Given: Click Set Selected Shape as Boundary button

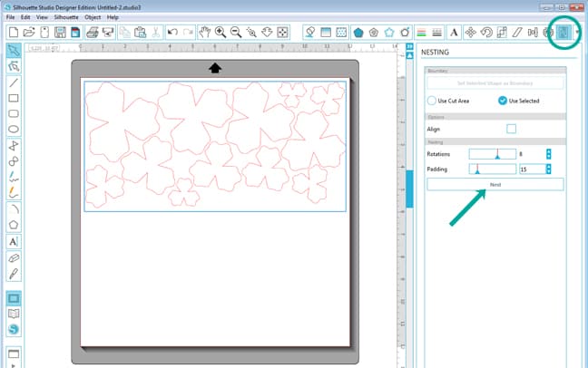Looking at the screenshot, I should click(x=495, y=82).
